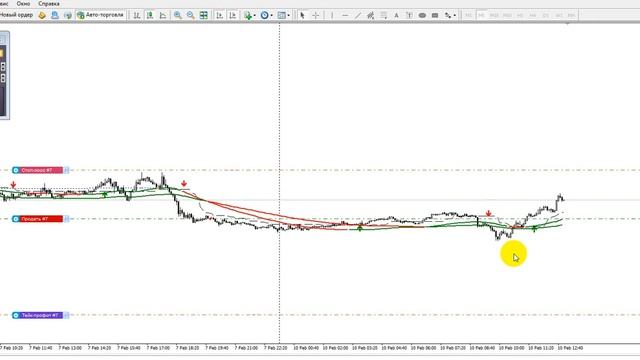Select the ellipse drawing tool
Screen dimensions: 640x360
point(422,15)
